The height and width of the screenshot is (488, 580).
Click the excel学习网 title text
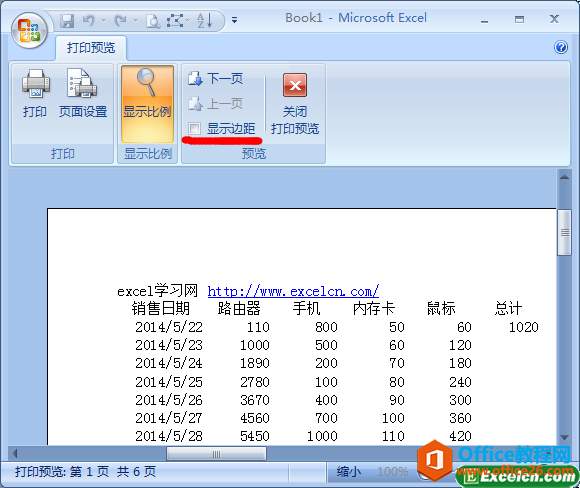click(x=158, y=291)
